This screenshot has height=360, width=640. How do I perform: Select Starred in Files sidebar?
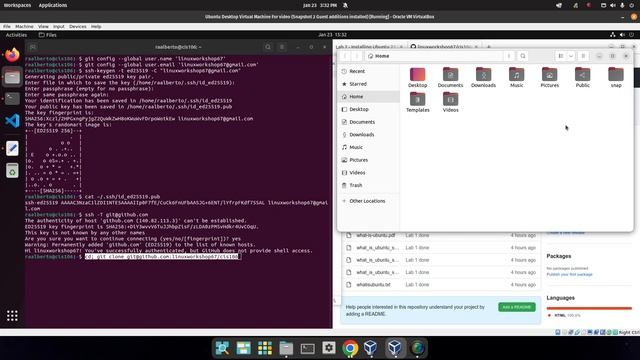click(369, 84)
